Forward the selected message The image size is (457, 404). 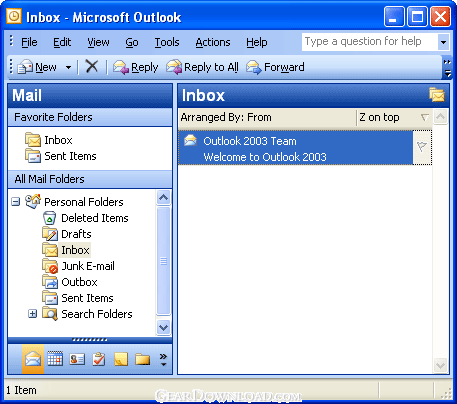tap(275, 67)
